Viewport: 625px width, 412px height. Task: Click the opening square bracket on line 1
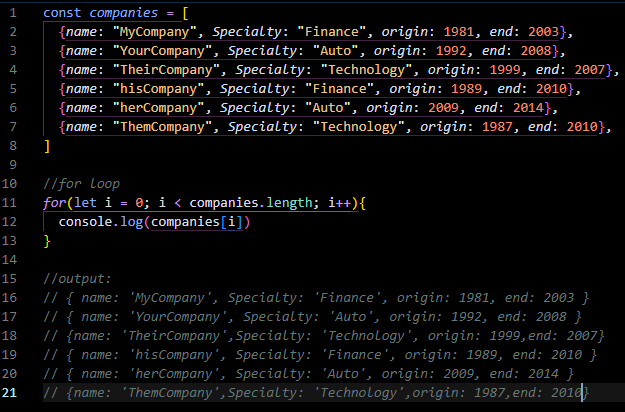pos(185,13)
